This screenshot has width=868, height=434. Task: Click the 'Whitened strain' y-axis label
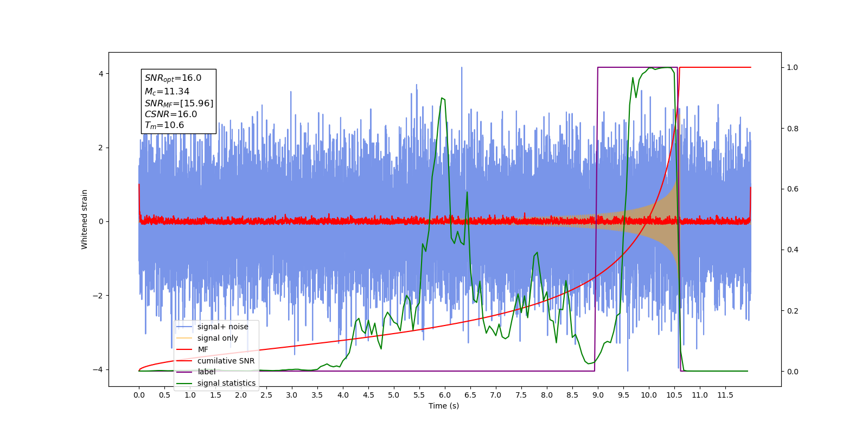84,219
